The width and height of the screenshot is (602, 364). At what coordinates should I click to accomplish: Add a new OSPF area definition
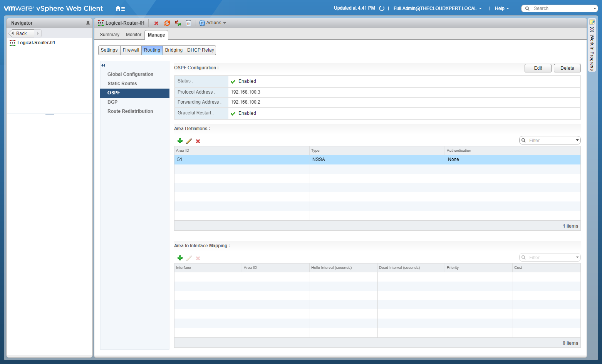point(180,141)
